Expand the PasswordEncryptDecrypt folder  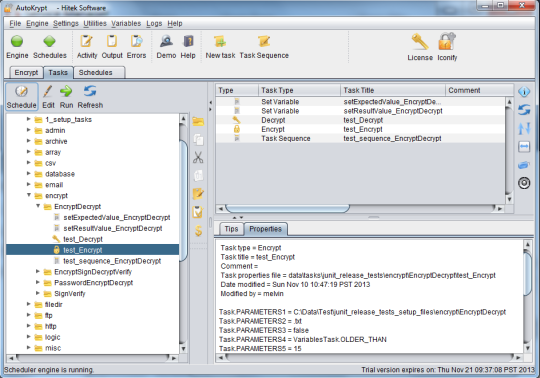(38, 282)
